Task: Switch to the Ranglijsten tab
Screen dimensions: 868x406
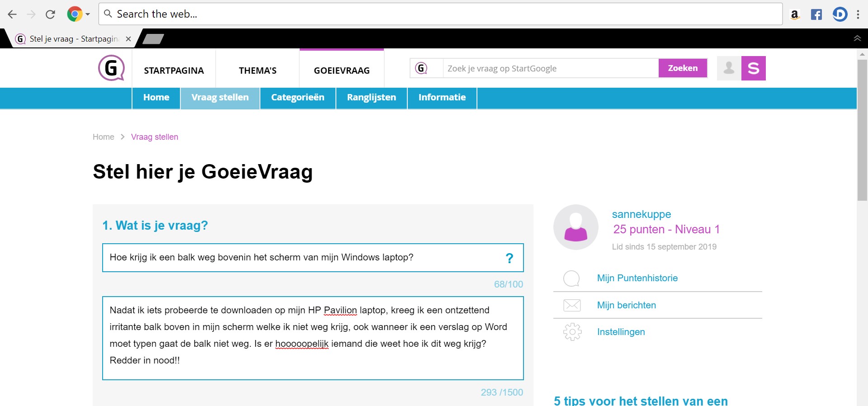Action: 371,98
